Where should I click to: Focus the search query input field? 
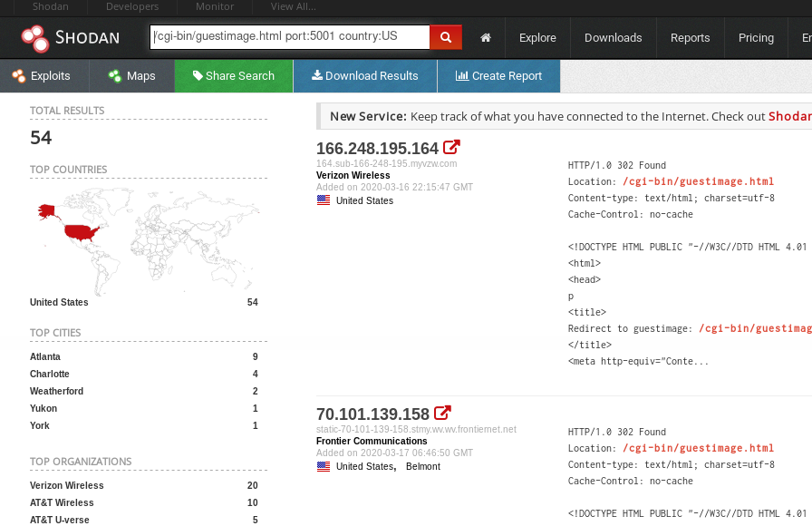pyautogui.click(x=290, y=37)
